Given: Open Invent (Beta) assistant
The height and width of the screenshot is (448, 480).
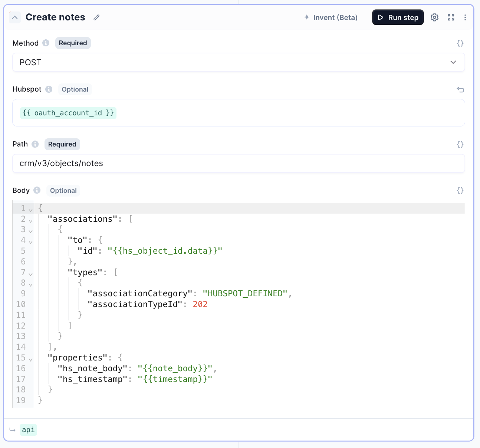Looking at the screenshot, I should click(331, 17).
